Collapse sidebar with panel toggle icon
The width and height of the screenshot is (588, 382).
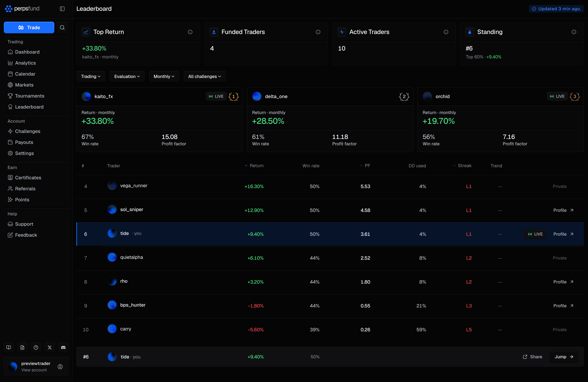(x=62, y=9)
